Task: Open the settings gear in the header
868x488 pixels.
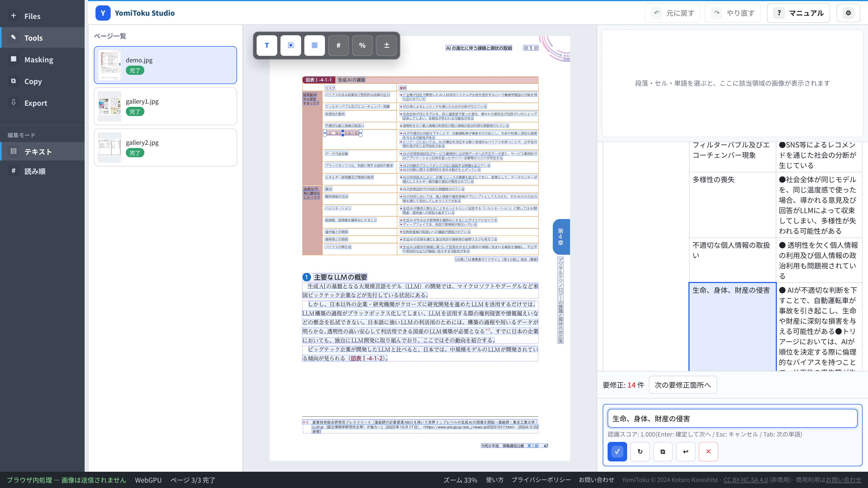Action: (x=848, y=13)
